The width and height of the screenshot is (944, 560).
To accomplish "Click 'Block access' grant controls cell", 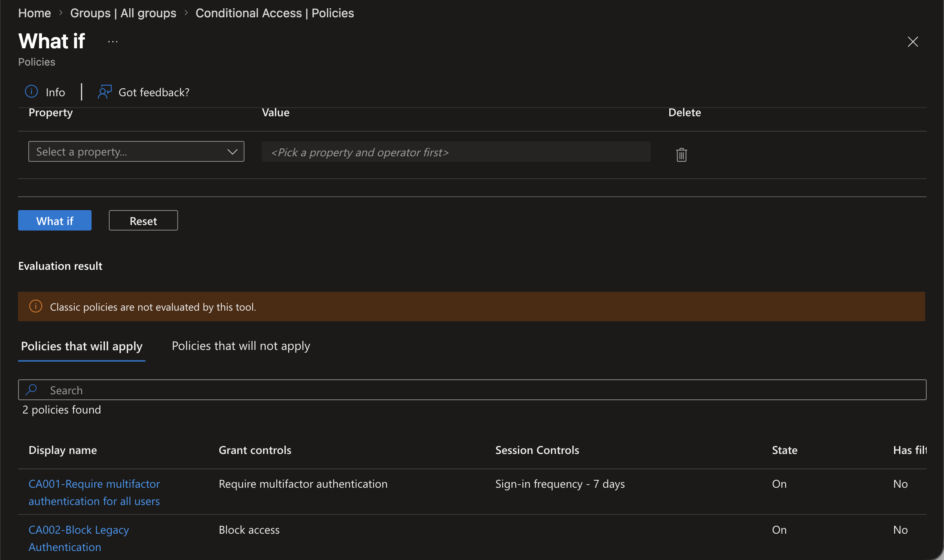I will click(x=249, y=530).
